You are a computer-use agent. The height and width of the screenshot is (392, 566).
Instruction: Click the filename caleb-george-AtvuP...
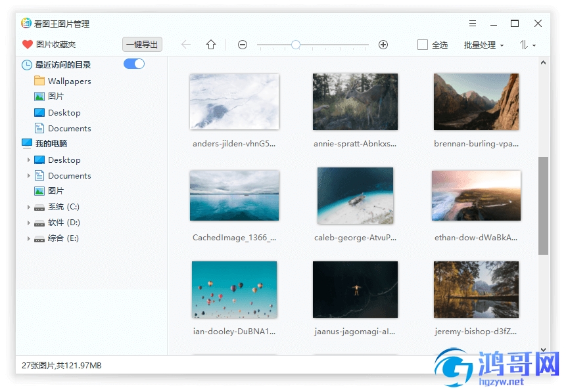pyautogui.click(x=355, y=238)
